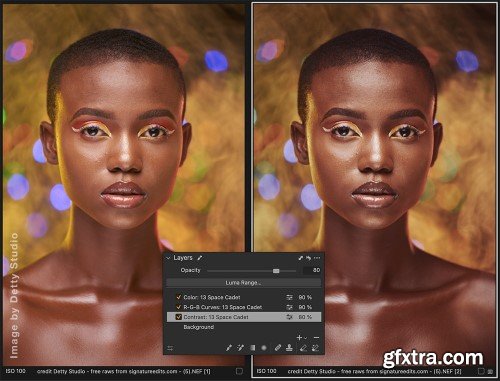Click adjustments icon on R-G-B Curves layer row
The height and width of the screenshot is (381, 500).
(x=289, y=307)
